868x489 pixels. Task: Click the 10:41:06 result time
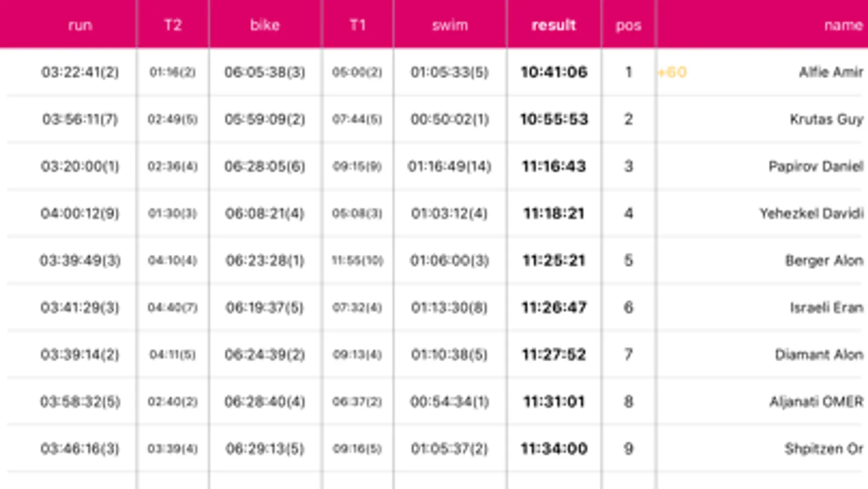pos(554,72)
